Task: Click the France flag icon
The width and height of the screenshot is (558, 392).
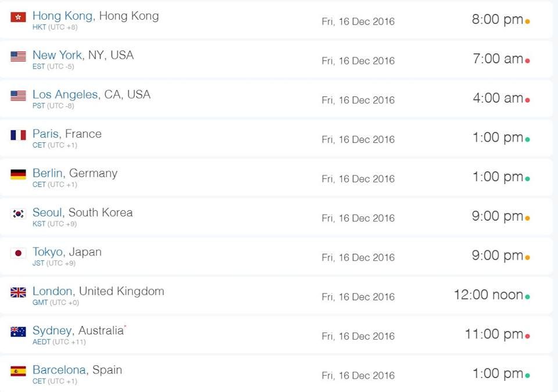Action: [x=18, y=135]
